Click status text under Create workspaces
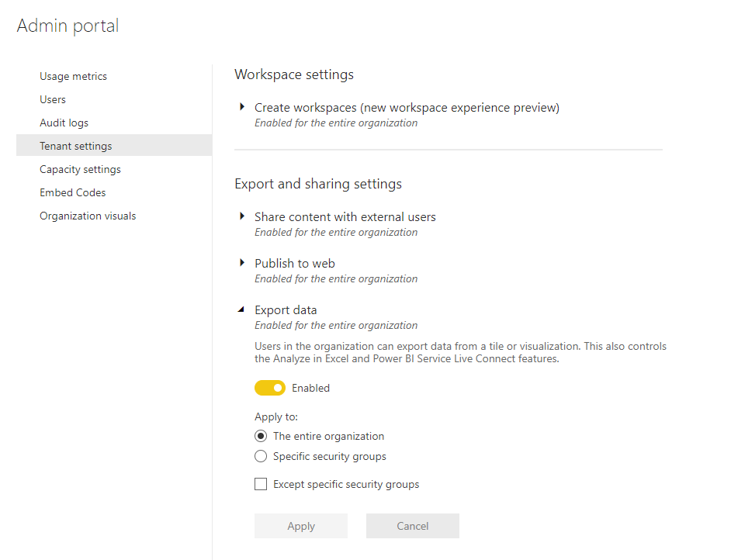The width and height of the screenshot is (731, 560). pyautogui.click(x=336, y=123)
